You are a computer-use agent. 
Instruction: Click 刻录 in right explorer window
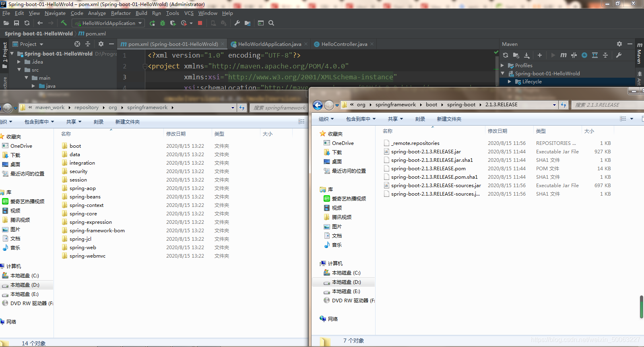coord(420,119)
